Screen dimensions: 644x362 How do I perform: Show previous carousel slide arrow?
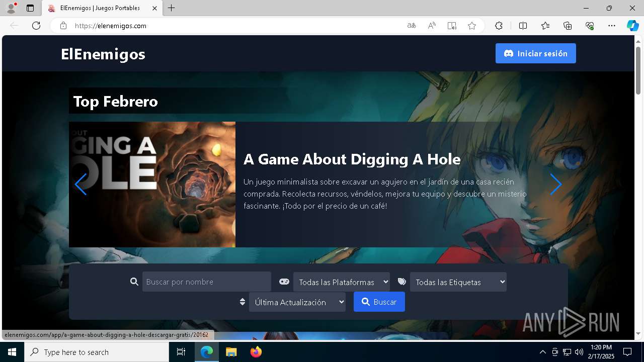(x=80, y=185)
